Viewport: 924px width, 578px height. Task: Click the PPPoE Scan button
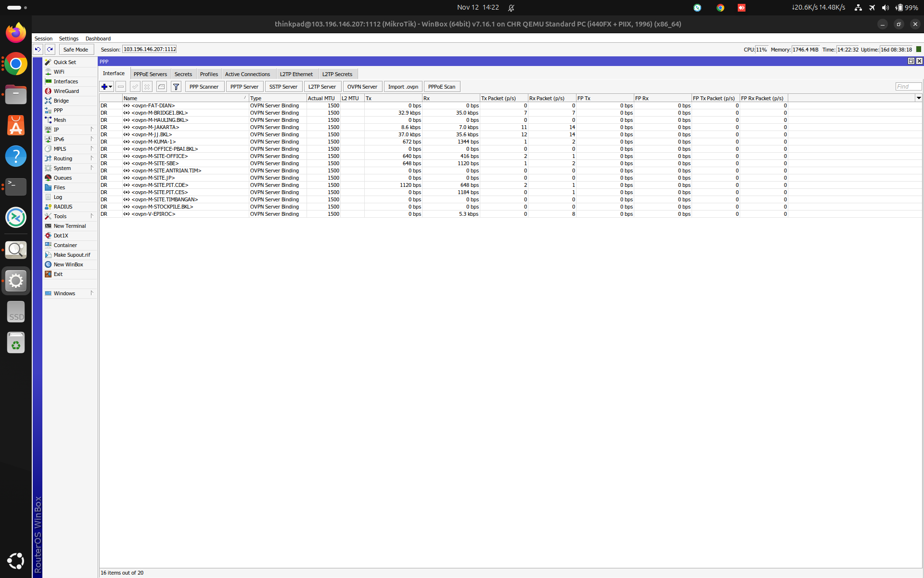[x=442, y=87]
